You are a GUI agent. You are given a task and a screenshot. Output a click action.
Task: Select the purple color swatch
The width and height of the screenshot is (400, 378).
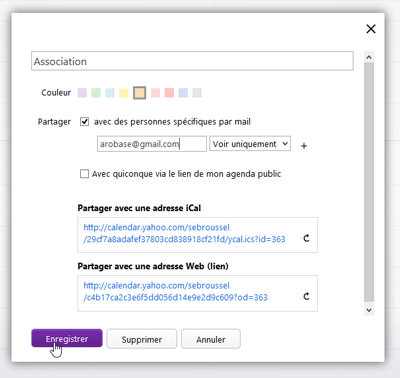82,93
